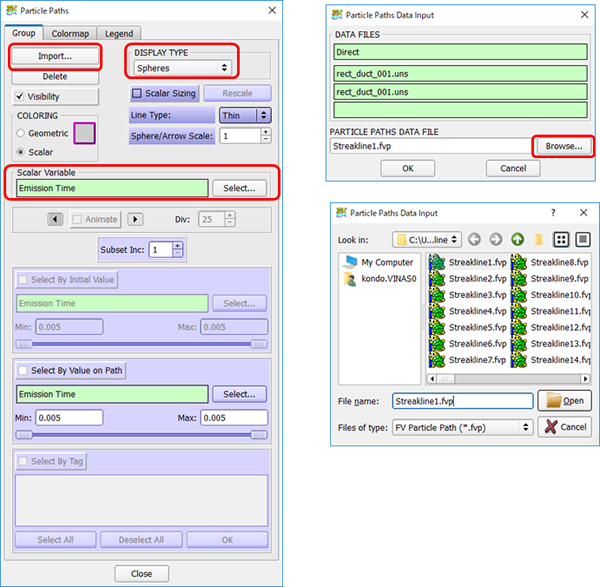Create a new folder in file dialog
Screen dimensions: 600x587
[x=538, y=240]
